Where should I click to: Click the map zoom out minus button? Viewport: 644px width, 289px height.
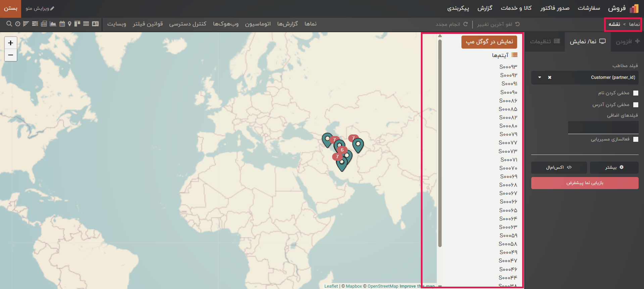(10, 55)
